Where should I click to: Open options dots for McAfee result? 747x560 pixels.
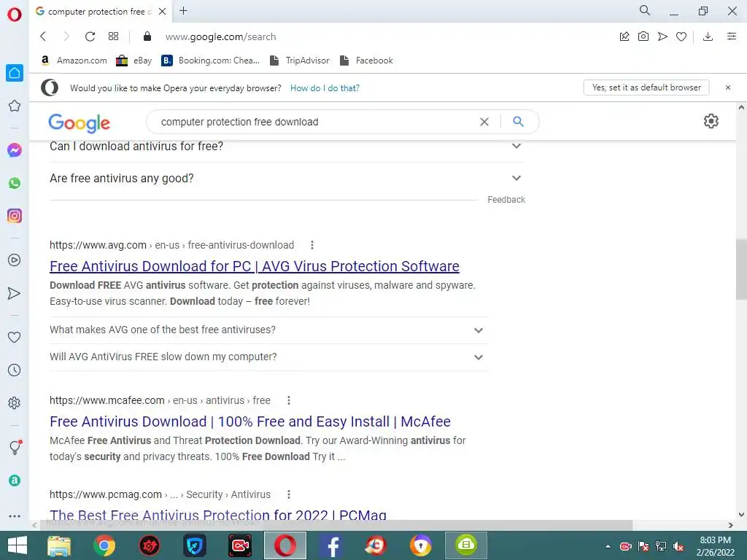(289, 400)
